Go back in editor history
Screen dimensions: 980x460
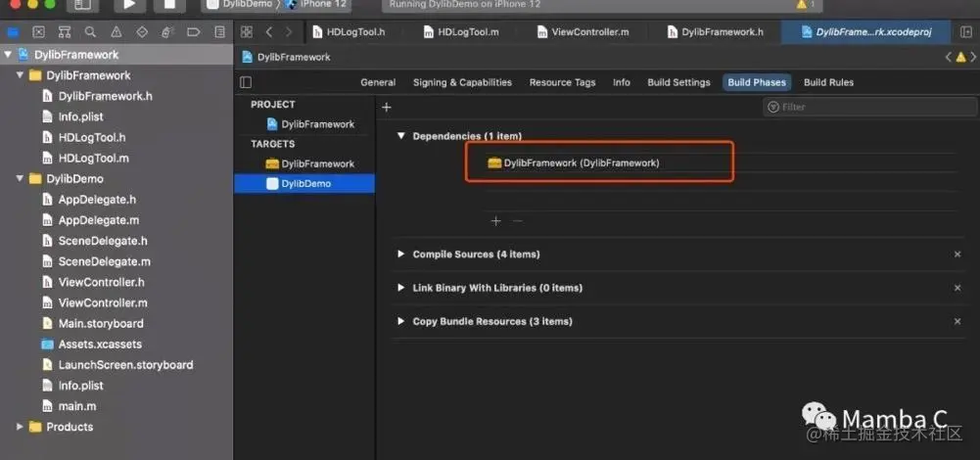[x=269, y=32]
